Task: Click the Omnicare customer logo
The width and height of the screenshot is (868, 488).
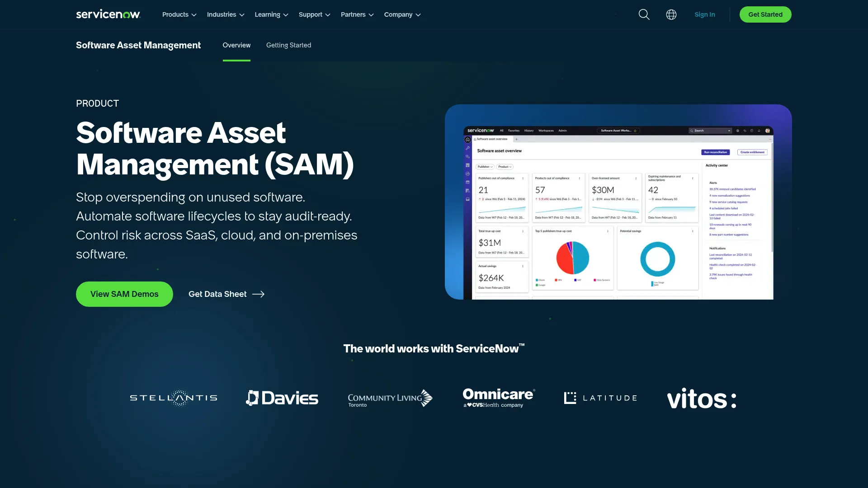Action: point(499,398)
